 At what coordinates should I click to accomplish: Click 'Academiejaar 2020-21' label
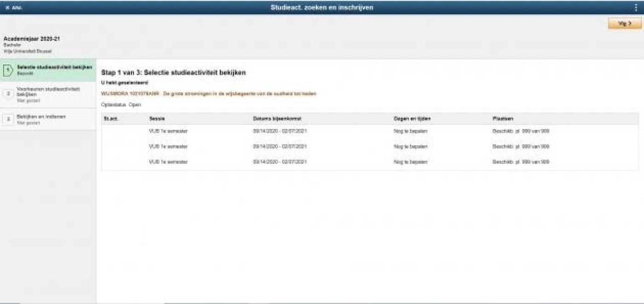point(32,39)
